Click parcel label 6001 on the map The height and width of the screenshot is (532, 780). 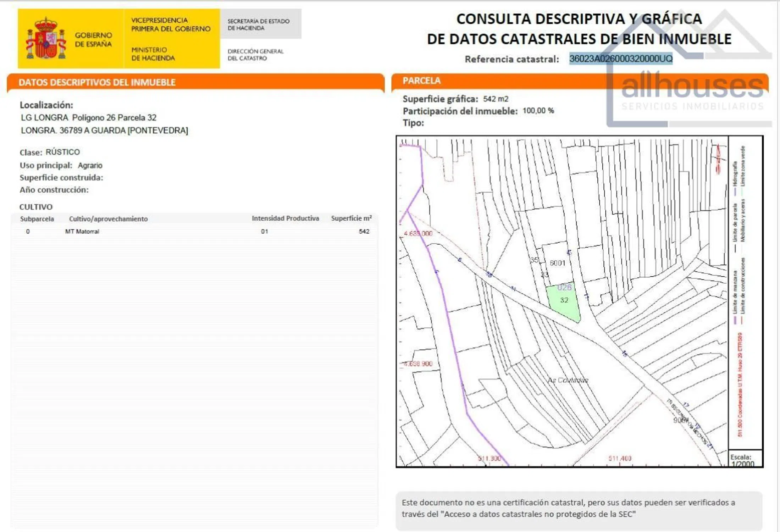pyautogui.click(x=557, y=263)
